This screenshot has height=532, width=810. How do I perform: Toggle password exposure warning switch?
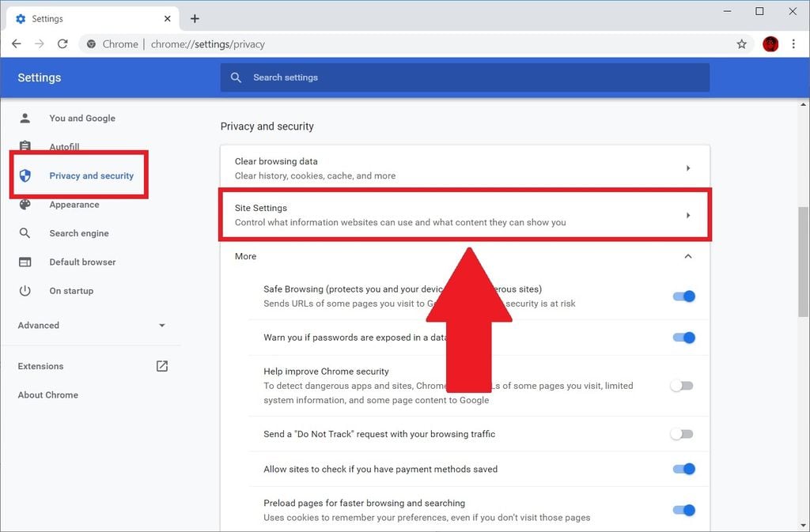[x=683, y=338]
